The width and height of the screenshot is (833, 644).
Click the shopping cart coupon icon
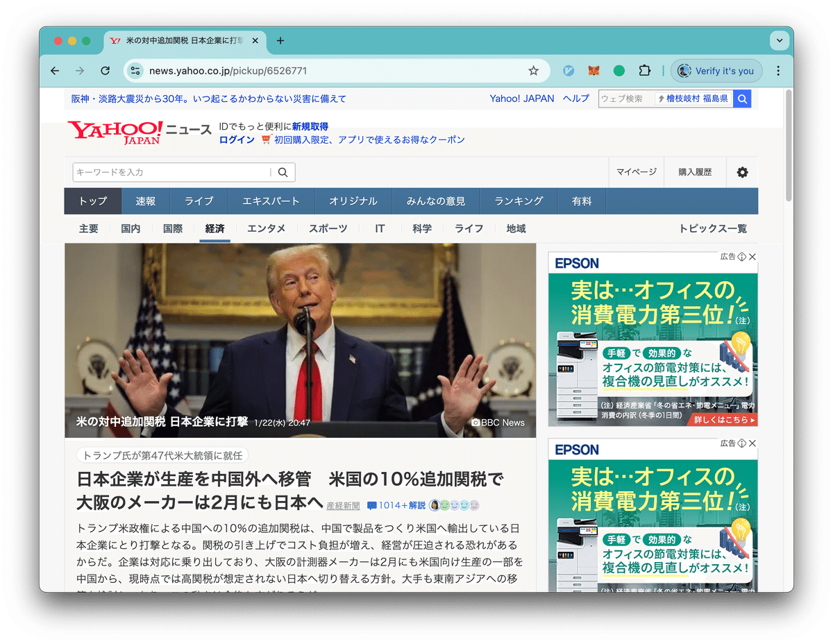266,139
